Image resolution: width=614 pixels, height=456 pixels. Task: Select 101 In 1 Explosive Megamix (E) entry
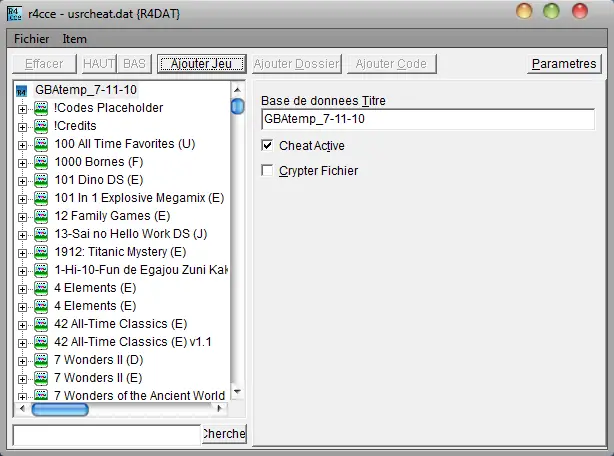pos(139,198)
